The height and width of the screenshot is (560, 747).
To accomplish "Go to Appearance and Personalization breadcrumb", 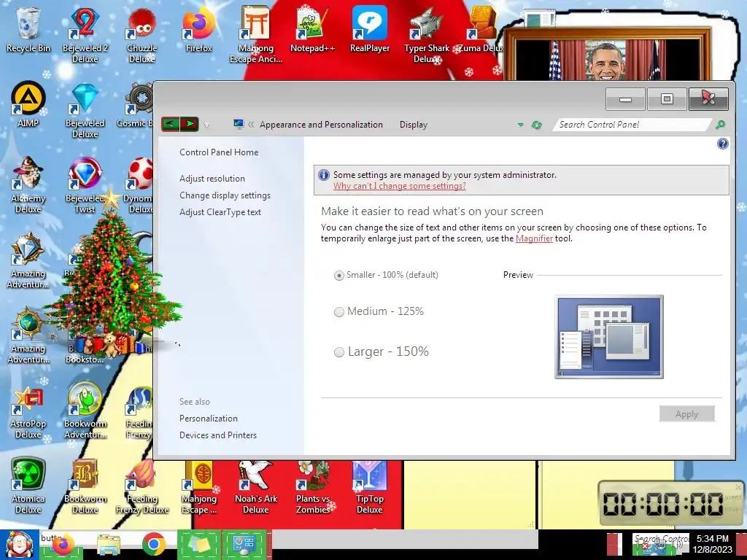I will [x=321, y=125].
